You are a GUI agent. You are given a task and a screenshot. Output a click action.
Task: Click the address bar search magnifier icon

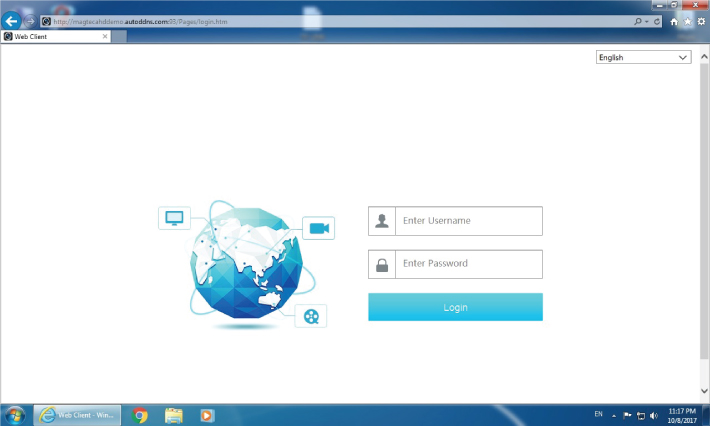click(x=638, y=21)
